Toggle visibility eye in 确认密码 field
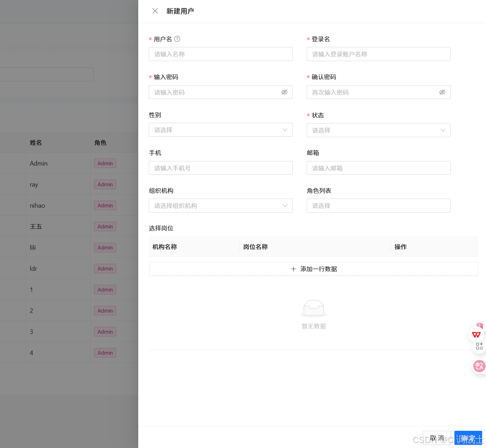This screenshot has width=486, height=448. pyautogui.click(x=442, y=92)
